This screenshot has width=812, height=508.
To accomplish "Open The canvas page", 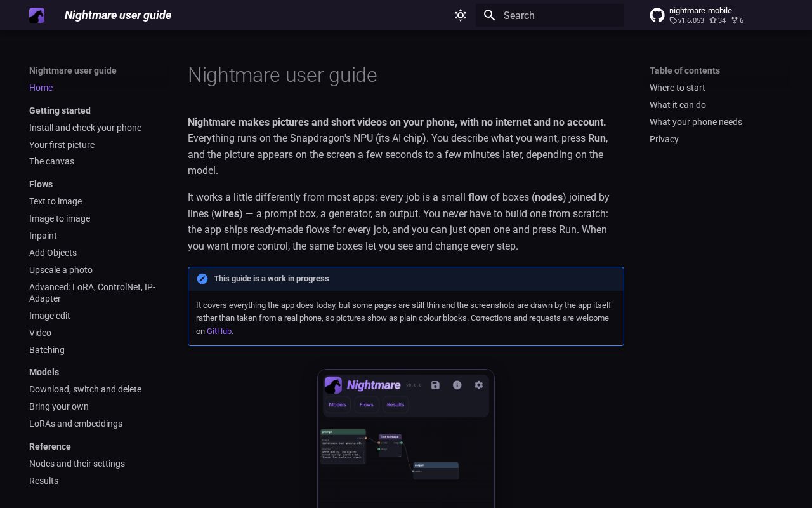I will 51,161.
